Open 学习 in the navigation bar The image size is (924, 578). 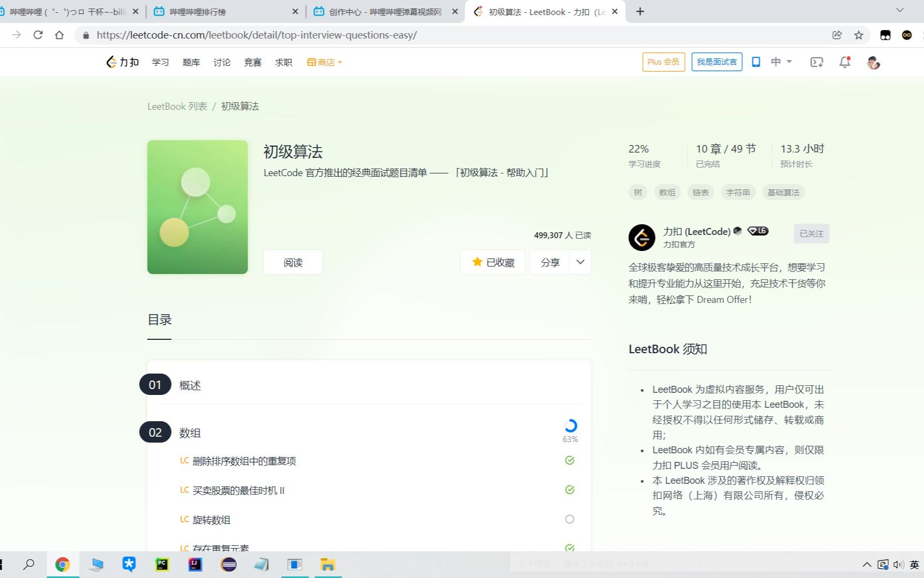tap(160, 62)
